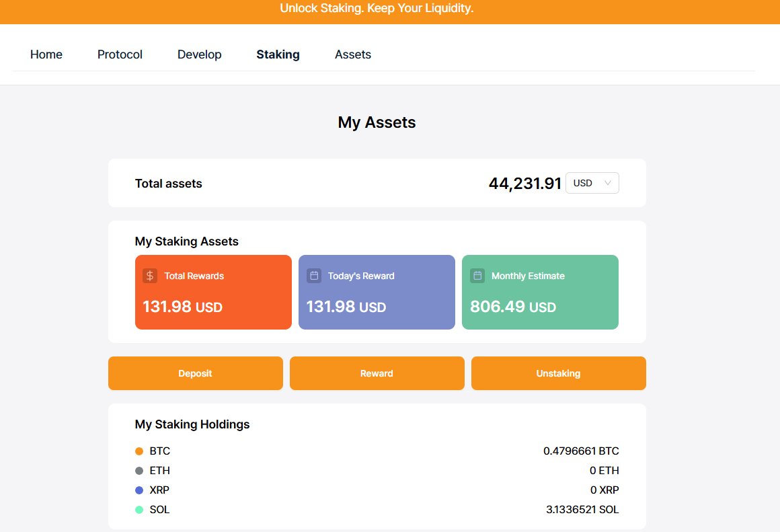Click the My Assets heading
This screenshot has height=532, width=780.
(x=377, y=122)
